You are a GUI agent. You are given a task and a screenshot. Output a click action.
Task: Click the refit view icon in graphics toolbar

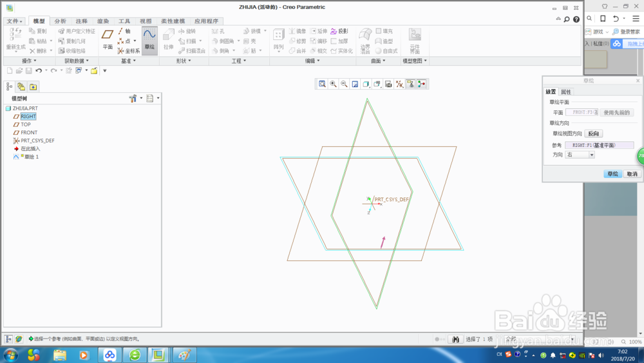(x=323, y=84)
